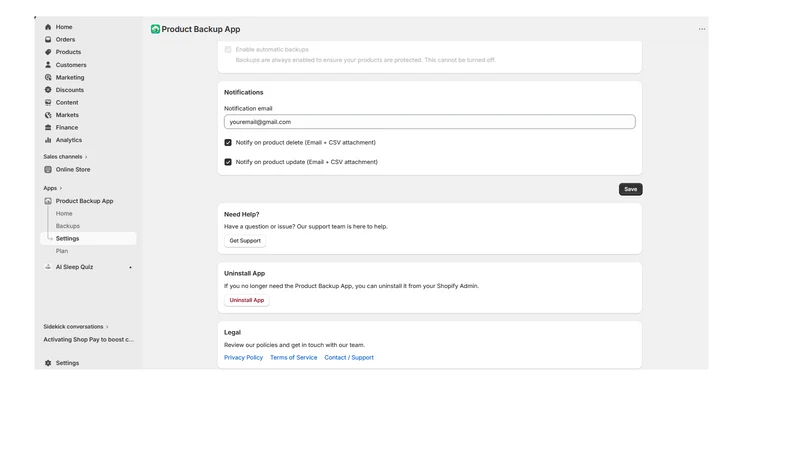Click the green Product Backup App header logo
Viewport: 800px width, 450px height.
pos(155,29)
